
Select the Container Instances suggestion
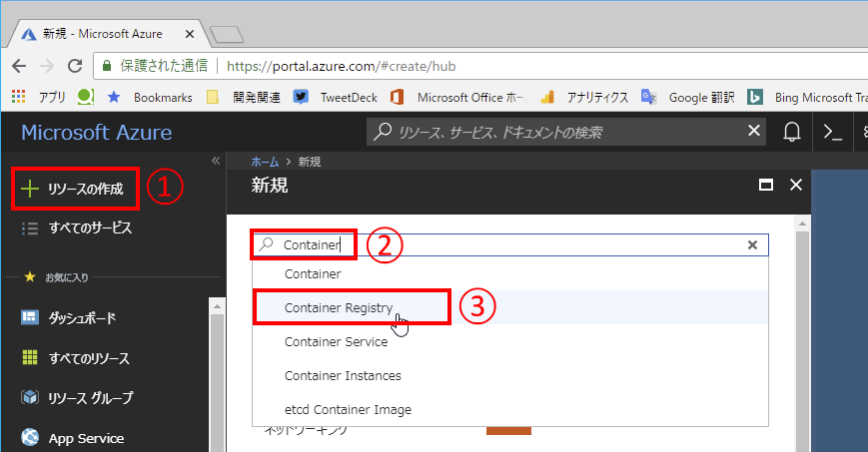(509, 375)
